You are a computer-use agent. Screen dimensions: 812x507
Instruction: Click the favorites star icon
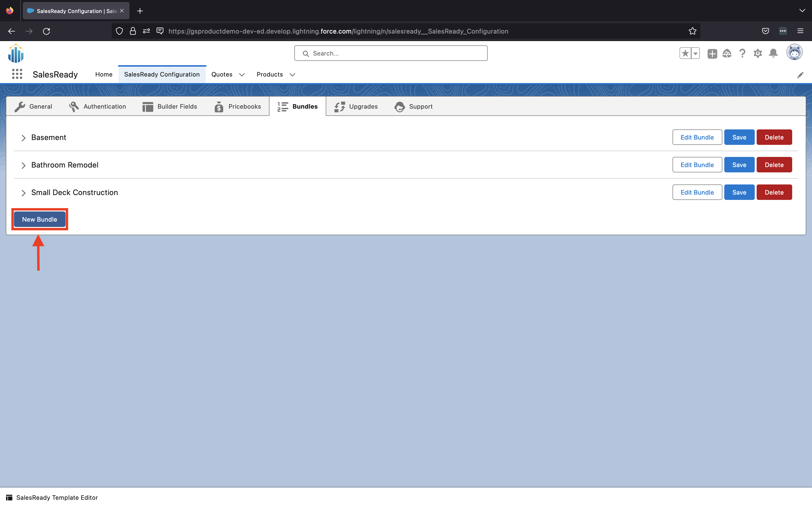click(686, 53)
